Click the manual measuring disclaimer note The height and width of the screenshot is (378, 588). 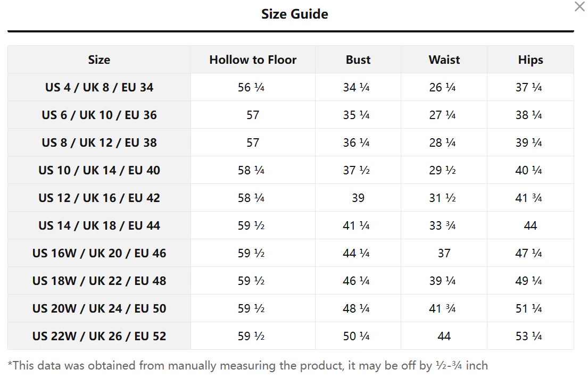pyautogui.click(x=247, y=366)
